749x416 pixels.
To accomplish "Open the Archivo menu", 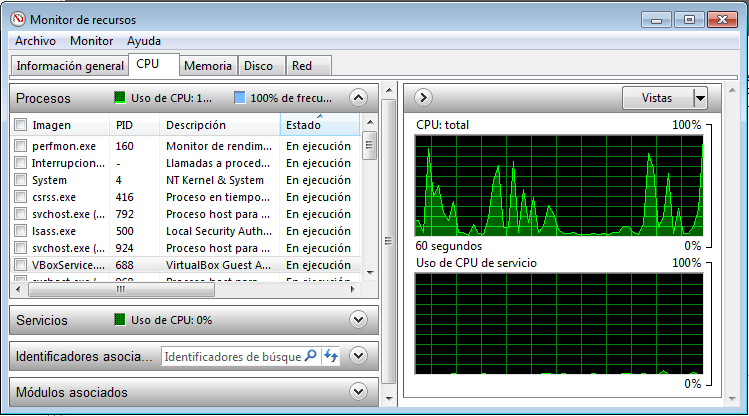I will tap(35, 41).
